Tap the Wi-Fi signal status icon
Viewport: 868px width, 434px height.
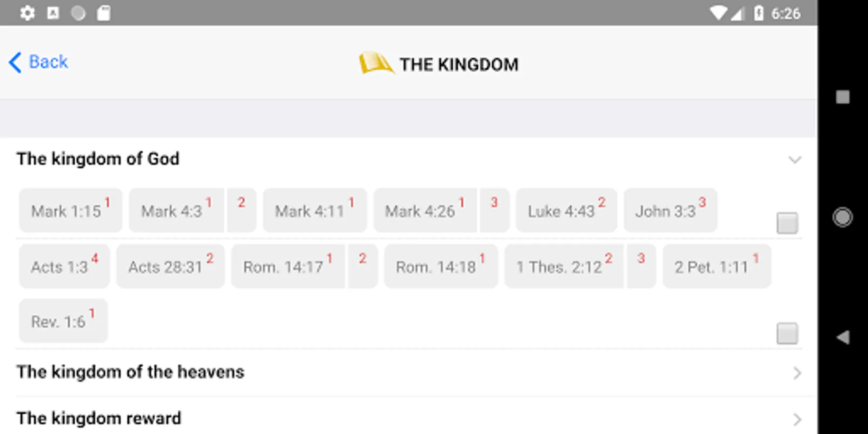pyautogui.click(x=718, y=13)
